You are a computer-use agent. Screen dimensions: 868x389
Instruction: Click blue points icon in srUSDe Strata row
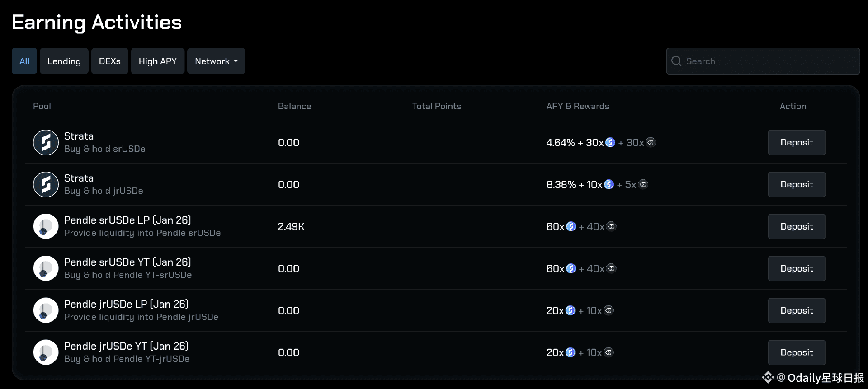[x=610, y=142]
